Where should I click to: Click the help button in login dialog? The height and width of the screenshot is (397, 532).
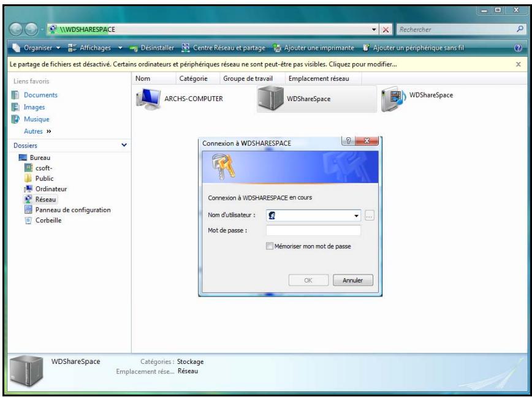tap(348, 141)
